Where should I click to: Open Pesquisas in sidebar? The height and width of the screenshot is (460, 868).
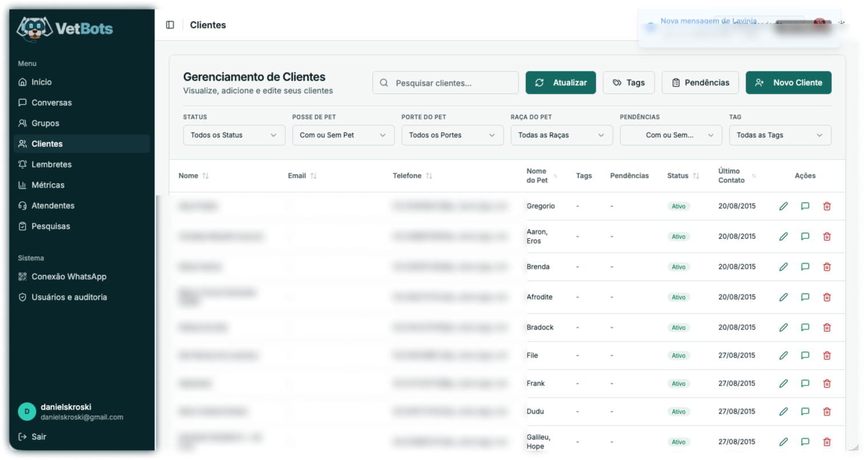[81, 226]
